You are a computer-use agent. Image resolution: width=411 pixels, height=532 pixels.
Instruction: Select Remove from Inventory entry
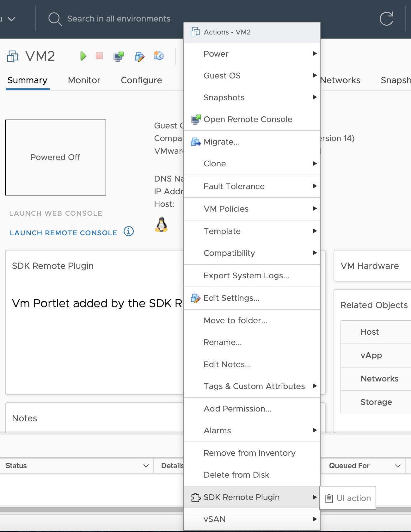pyautogui.click(x=252, y=453)
